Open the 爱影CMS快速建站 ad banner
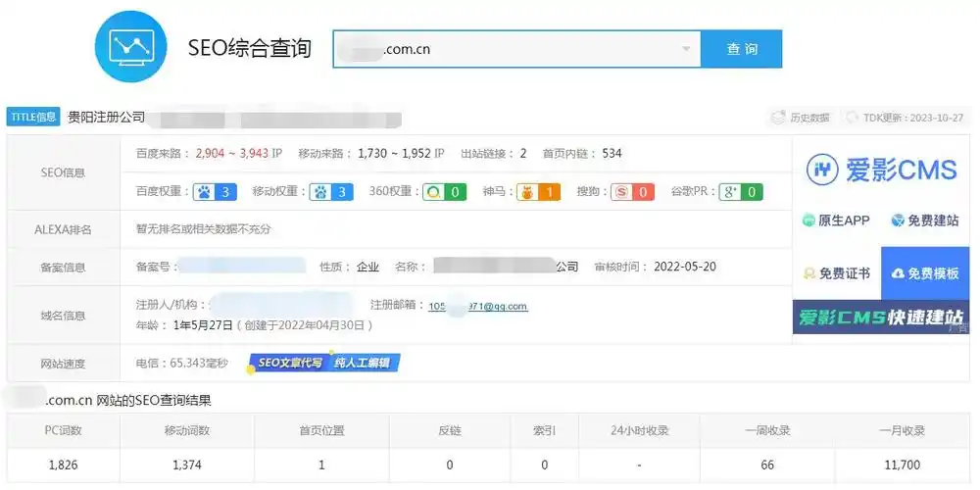Viewport: 980px width, 490px height. click(881, 317)
